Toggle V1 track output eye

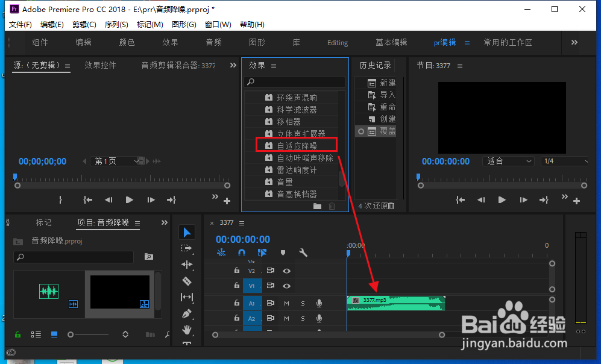point(286,286)
